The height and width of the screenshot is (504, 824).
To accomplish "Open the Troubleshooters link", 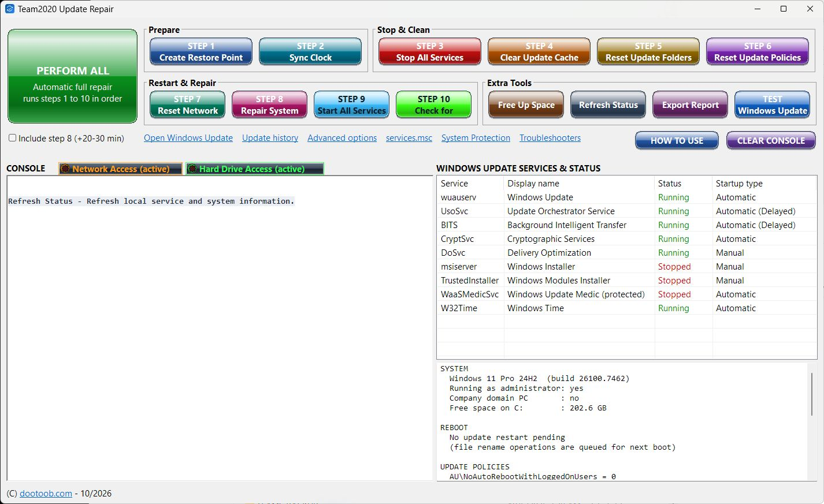I will click(550, 138).
